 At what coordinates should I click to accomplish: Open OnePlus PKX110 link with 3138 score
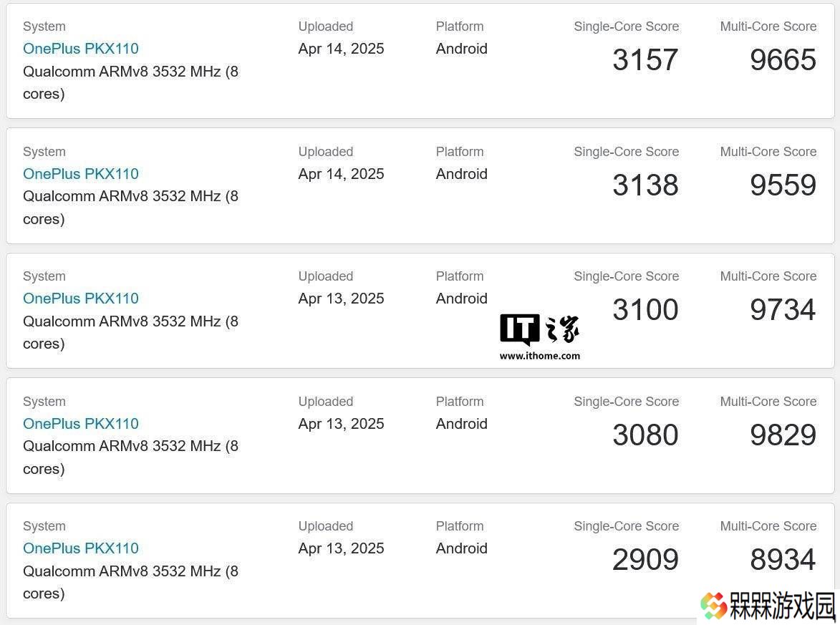81,174
